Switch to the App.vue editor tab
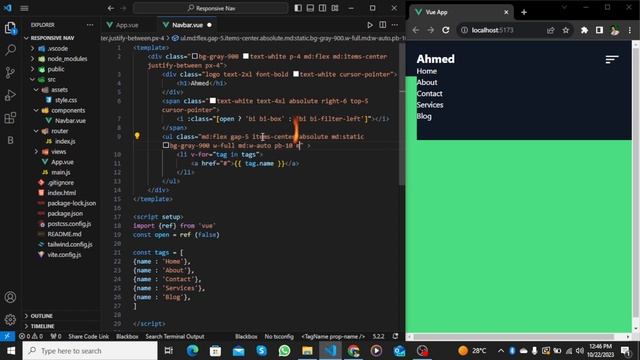Image resolution: width=640 pixels, height=360 pixels. pyautogui.click(x=127, y=25)
